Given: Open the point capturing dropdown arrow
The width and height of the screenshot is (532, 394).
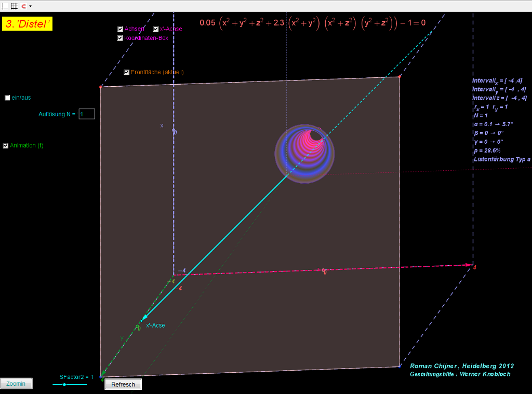Looking at the screenshot, I should pyautogui.click(x=30, y=6).
